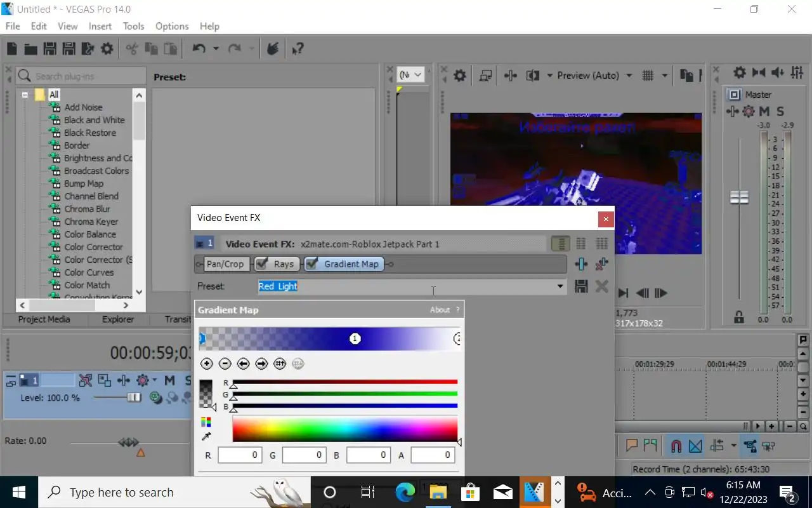
Task: Click About link in Gradient Map
Action: 440,310
